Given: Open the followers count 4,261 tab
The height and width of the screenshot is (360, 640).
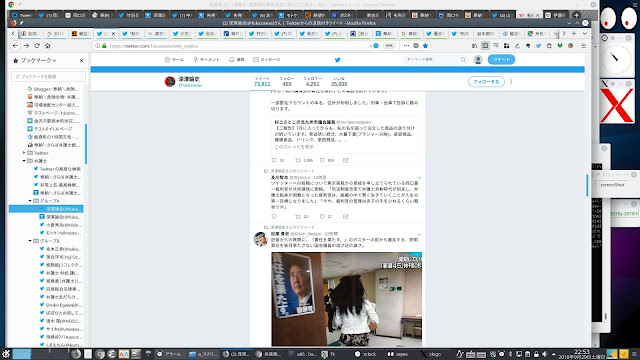Looking at the screenshot, I should tap(313, 82).
